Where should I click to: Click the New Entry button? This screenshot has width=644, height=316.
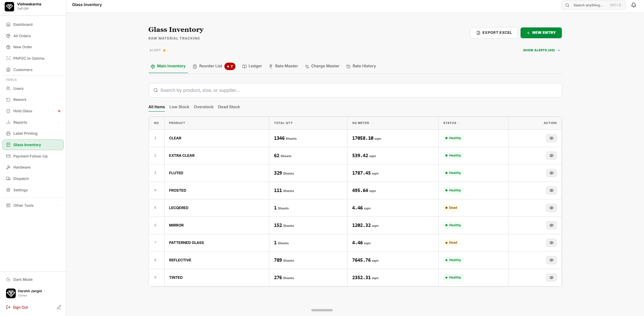pyautogui.click(x=541, y=33)
